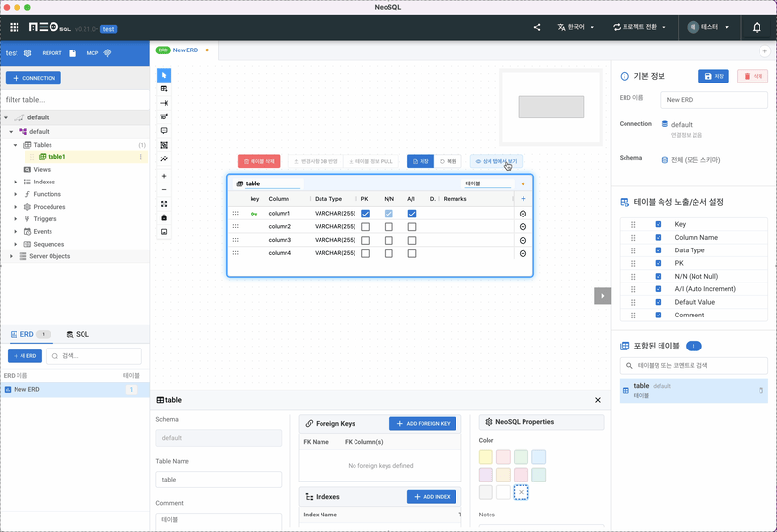Click the filter table input field
777x532 pixels.
click(74, 100)
